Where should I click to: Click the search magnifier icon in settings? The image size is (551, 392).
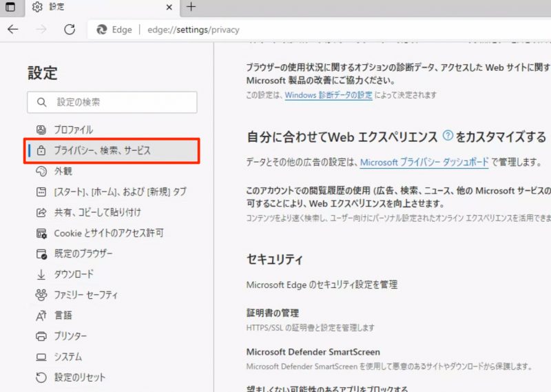(41, 103)
